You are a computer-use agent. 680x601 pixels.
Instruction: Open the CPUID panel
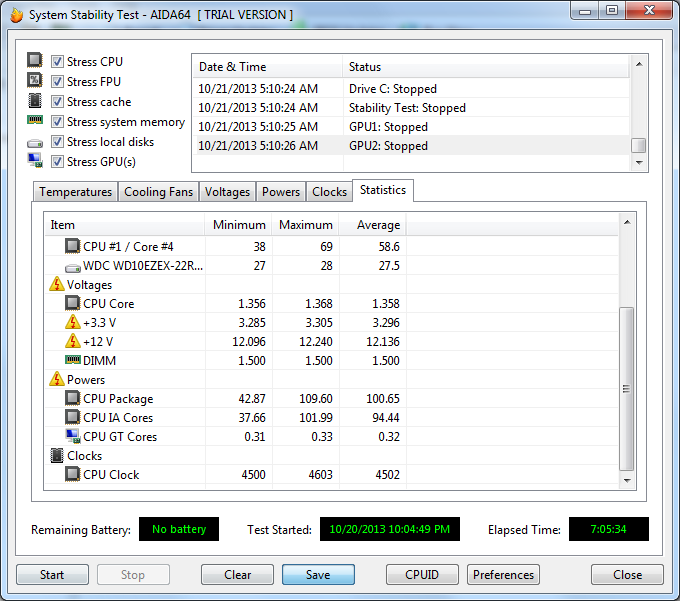click(x=422, y=575)
